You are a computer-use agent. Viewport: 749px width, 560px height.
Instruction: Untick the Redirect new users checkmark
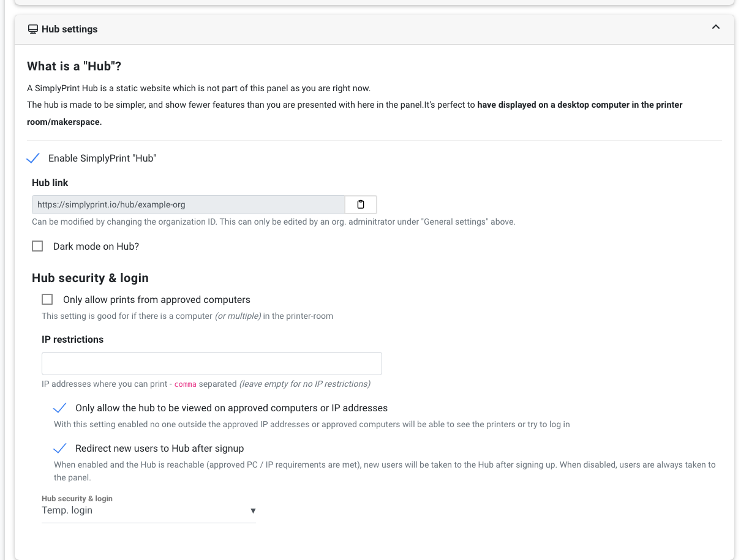pos(60,449)
